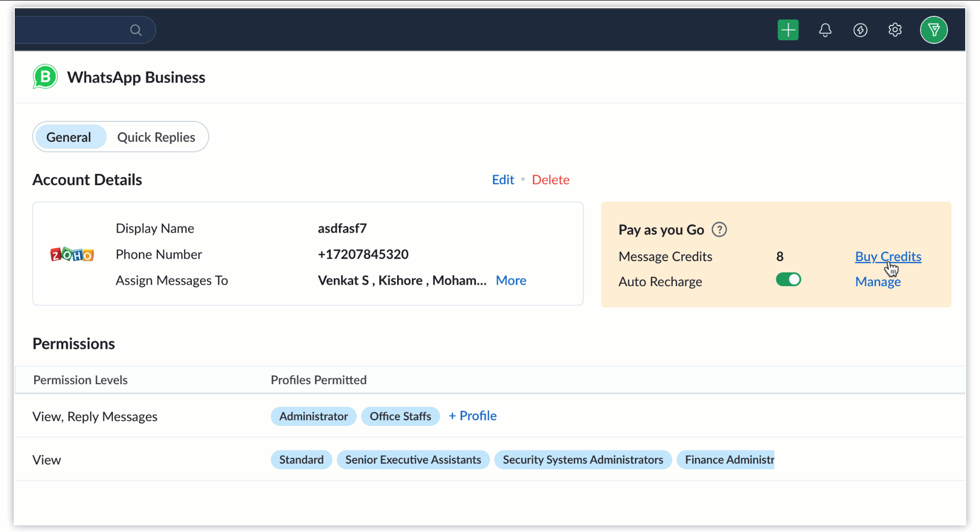Click the + Profile link
980x532 pixels.
[473, 416]
